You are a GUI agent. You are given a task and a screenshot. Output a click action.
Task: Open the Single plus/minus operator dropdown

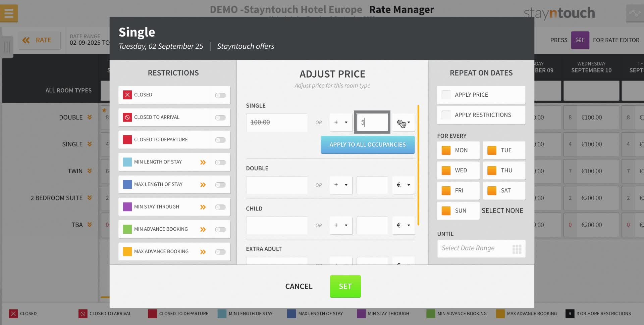point(341,122)
